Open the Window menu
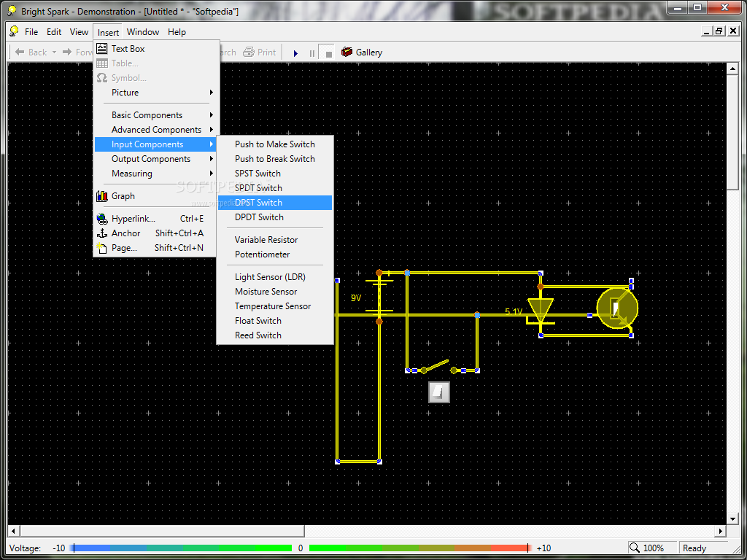The image size is (747, 560). pos(143,32)
